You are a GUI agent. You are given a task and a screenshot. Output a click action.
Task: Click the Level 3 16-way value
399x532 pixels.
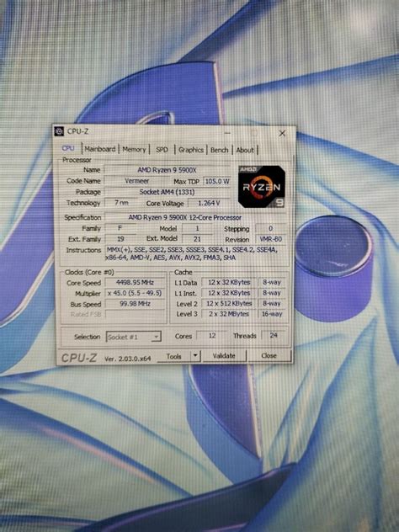point(272,314)
